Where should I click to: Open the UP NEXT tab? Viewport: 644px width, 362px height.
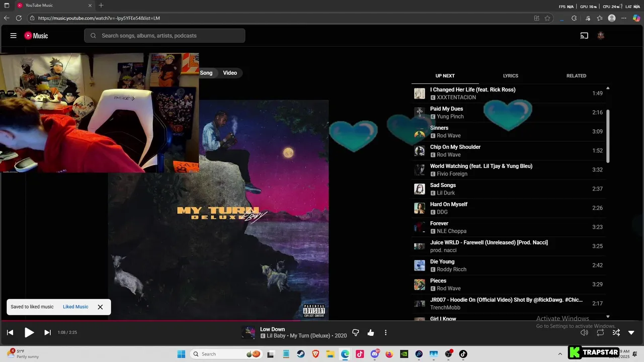[x=445, y=76]
